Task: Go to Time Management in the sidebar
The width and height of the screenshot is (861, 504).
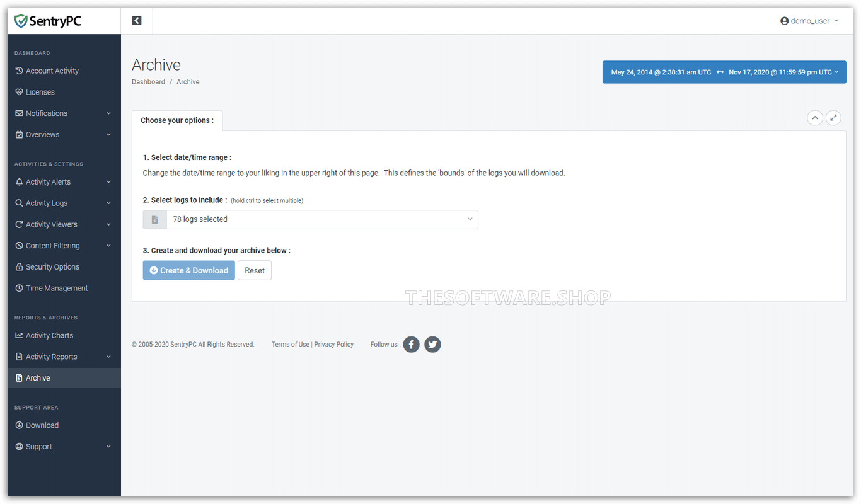Action: point(57,288)
